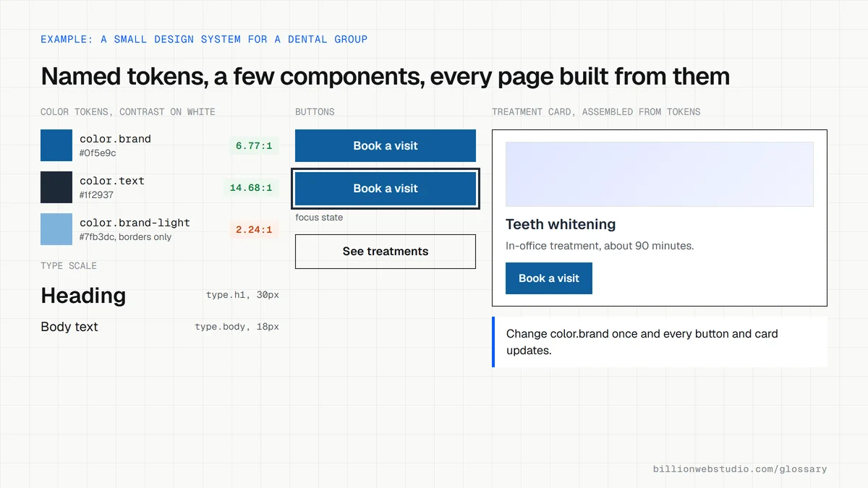Click the TYPE SCALE section heading
The width and height of the screenshot is (868, 488).
point(69,266)
